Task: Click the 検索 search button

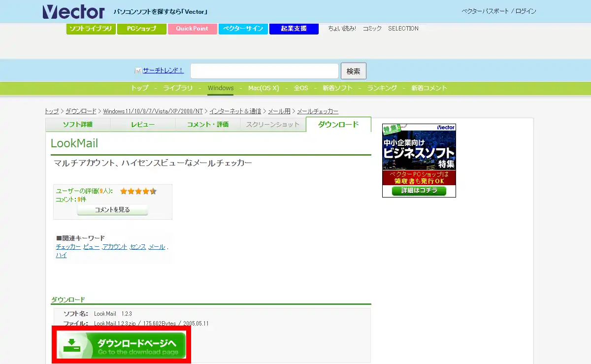Action: [x=354, y=71]
